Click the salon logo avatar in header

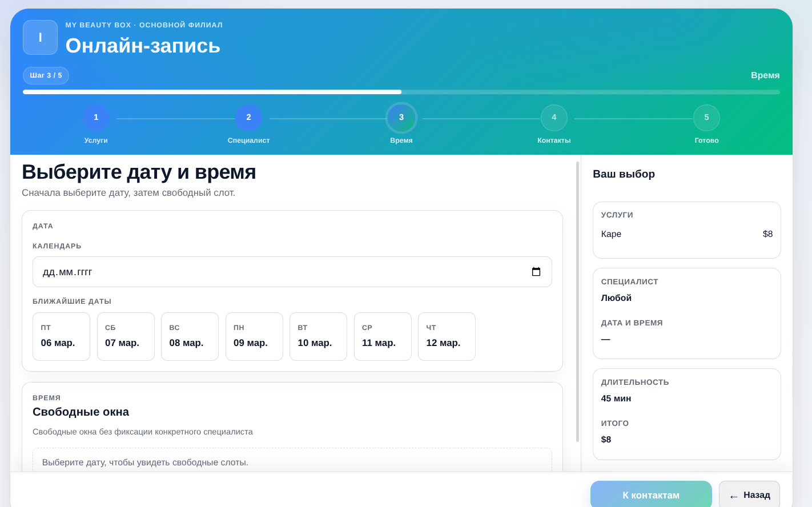[40, 38]
